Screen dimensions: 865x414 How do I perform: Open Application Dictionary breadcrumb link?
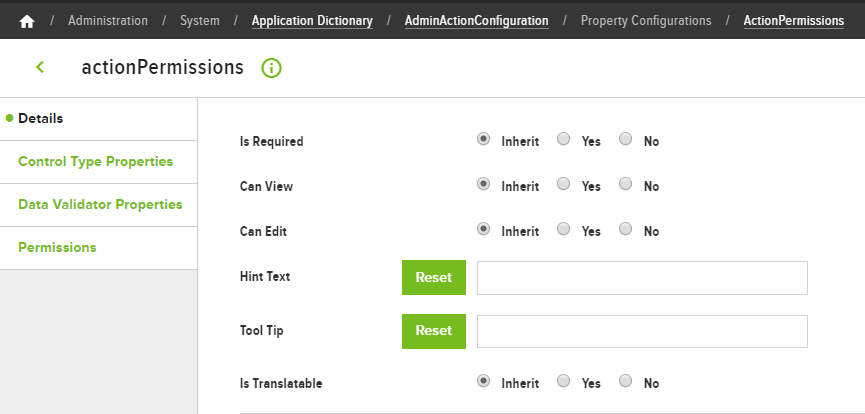(x=312, y=21)
